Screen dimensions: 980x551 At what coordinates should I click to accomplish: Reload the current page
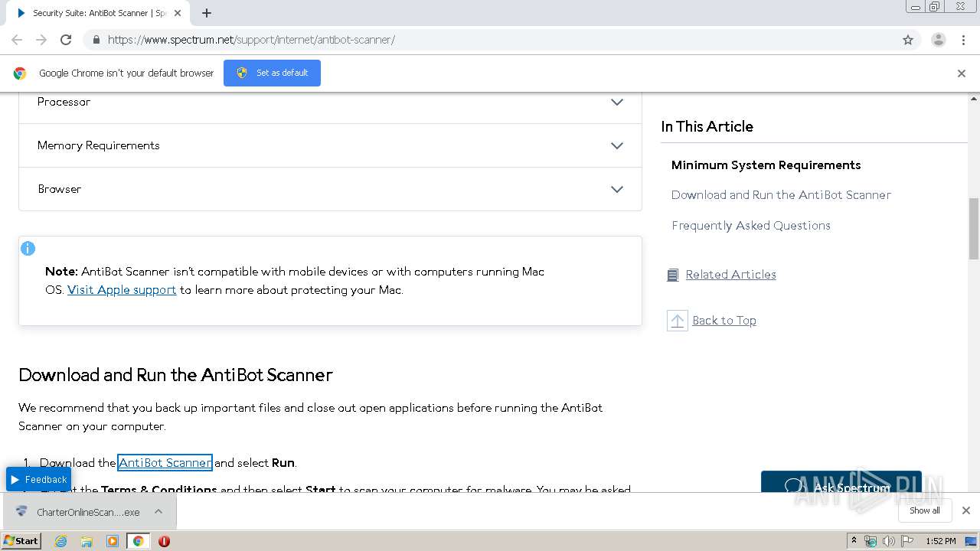[66, 40]
